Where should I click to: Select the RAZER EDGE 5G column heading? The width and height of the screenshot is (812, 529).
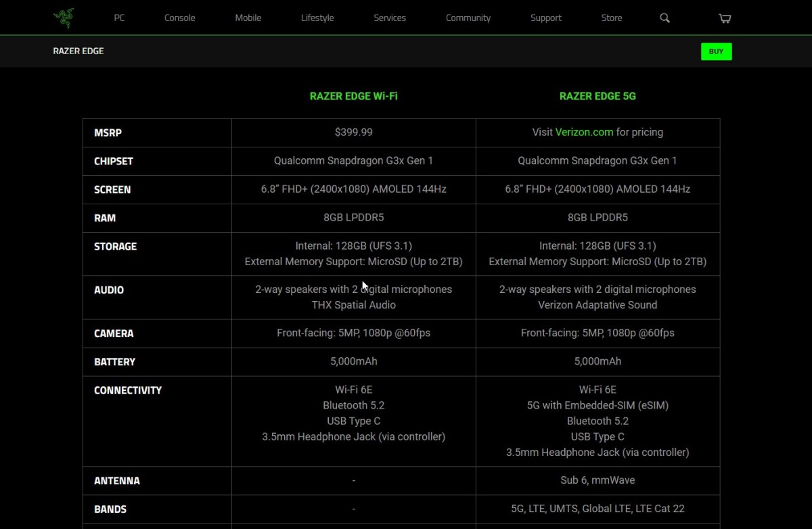point(597,96)
